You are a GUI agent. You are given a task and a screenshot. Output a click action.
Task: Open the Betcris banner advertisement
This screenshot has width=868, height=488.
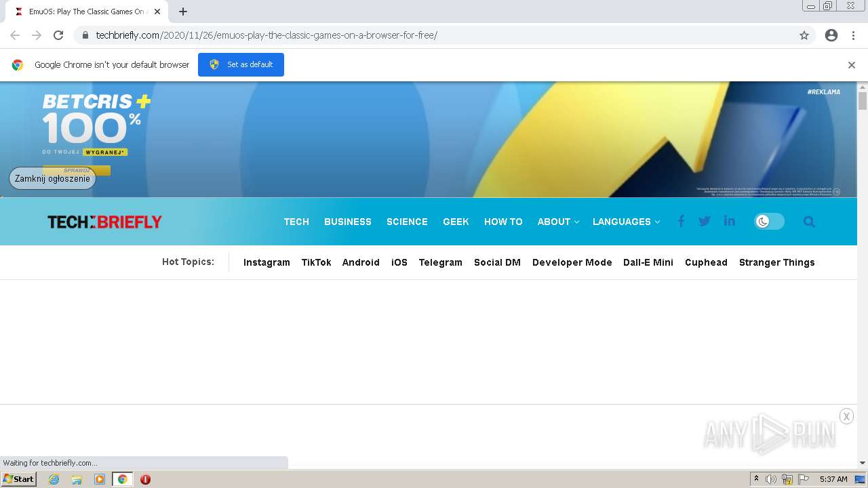[x=429, y=140]
